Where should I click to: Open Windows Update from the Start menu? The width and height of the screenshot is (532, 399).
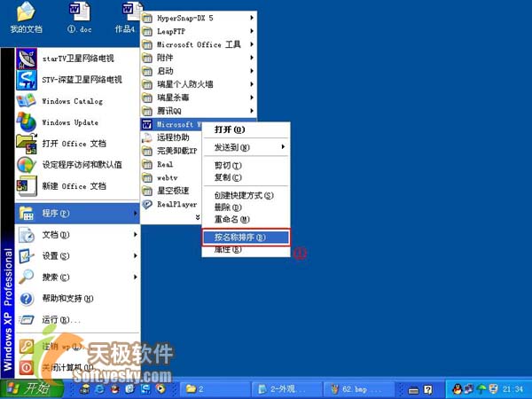coord(77,122)
